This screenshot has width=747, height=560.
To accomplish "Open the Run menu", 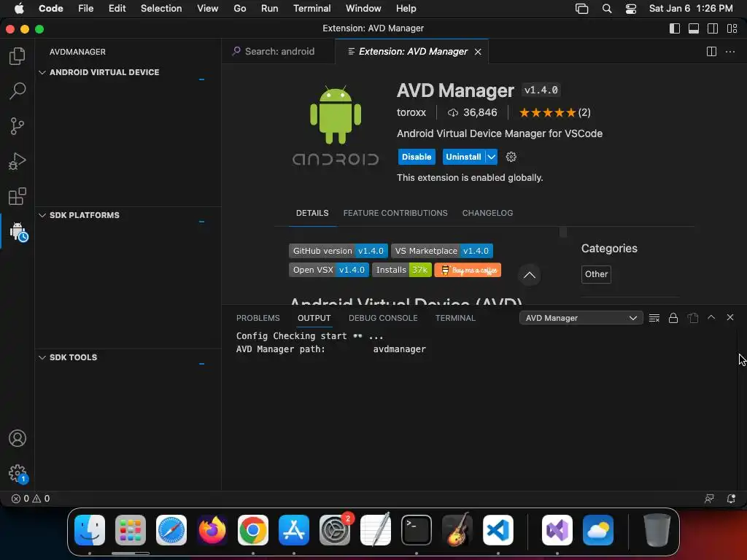I will click(x=269, y=9).
